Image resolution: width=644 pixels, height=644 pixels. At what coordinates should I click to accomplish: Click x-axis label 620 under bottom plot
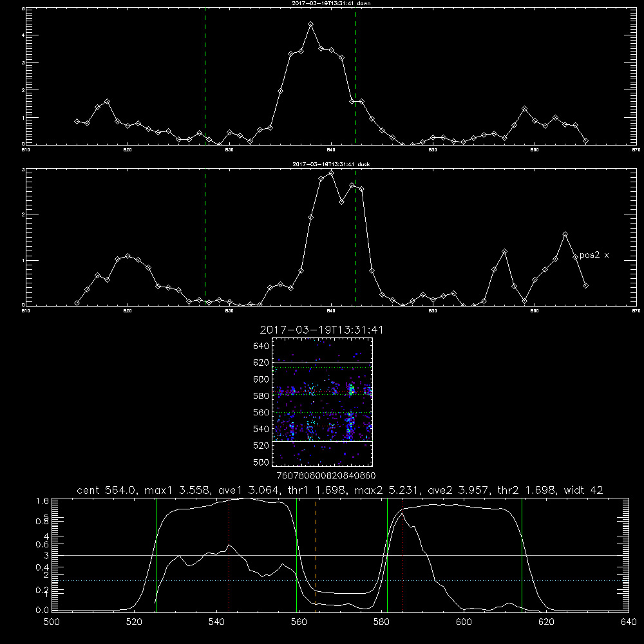tap(546, 622)
